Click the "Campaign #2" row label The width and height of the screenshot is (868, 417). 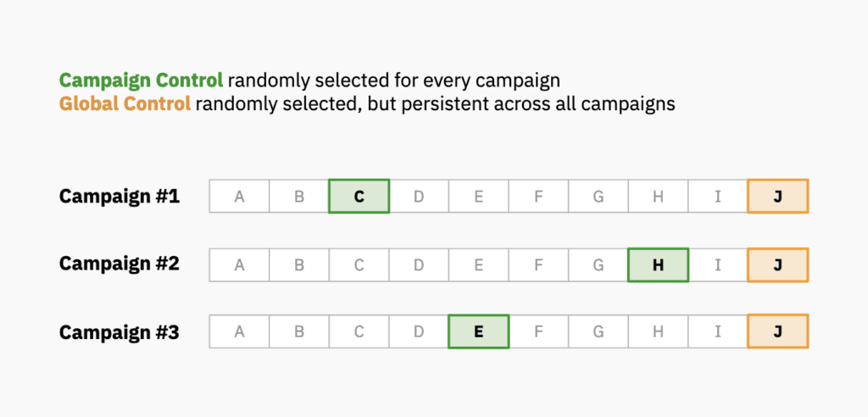click(119, 264)
